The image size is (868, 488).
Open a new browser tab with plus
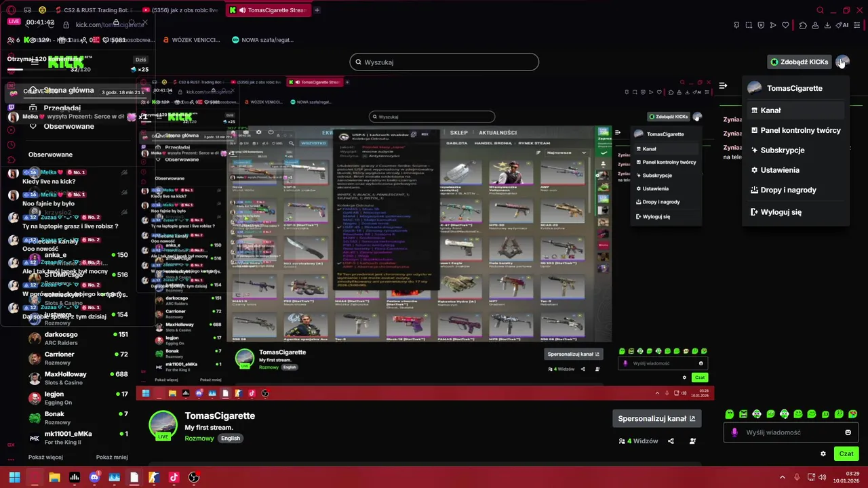point(317,10)
